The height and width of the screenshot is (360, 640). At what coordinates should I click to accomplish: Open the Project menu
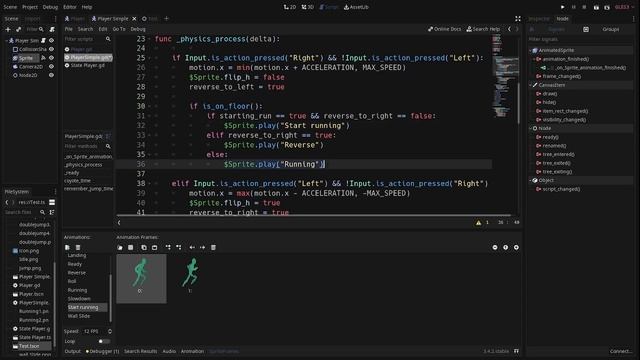coord(30,7)
